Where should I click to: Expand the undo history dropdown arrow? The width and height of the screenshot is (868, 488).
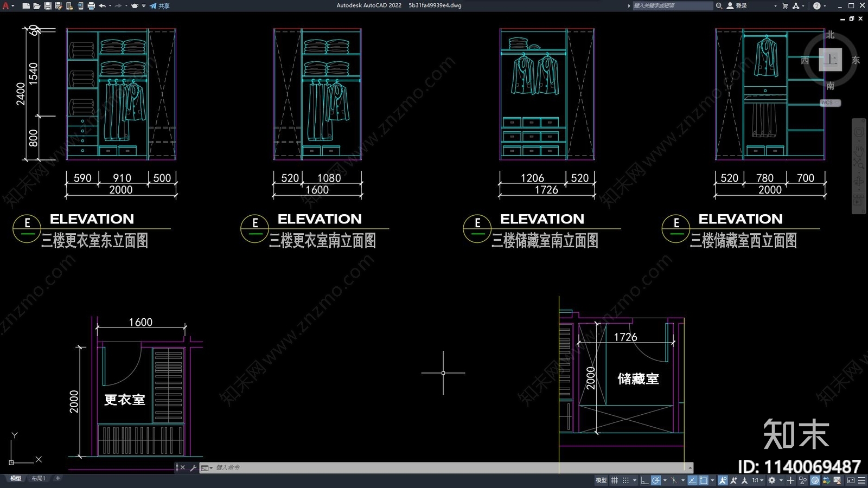(110, 5)
